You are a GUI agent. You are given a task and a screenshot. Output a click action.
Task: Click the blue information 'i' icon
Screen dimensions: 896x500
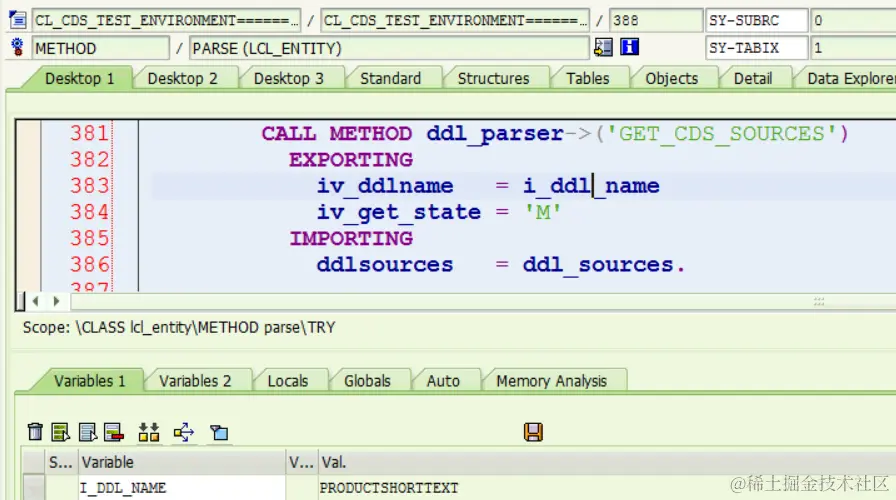pos(629,47)
